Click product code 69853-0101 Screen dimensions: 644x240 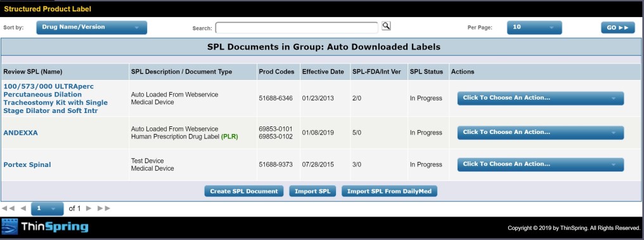276,129
